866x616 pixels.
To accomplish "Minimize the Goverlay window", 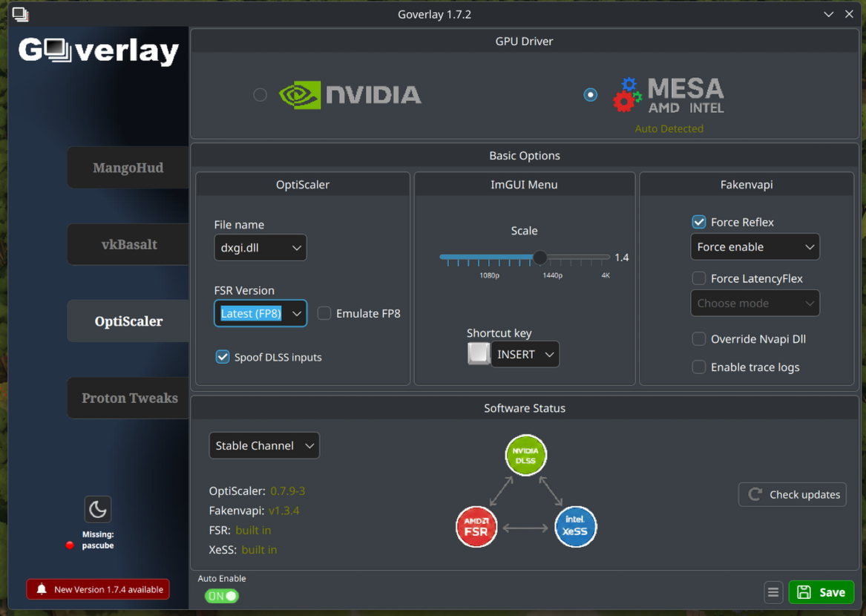I will 828,14.
